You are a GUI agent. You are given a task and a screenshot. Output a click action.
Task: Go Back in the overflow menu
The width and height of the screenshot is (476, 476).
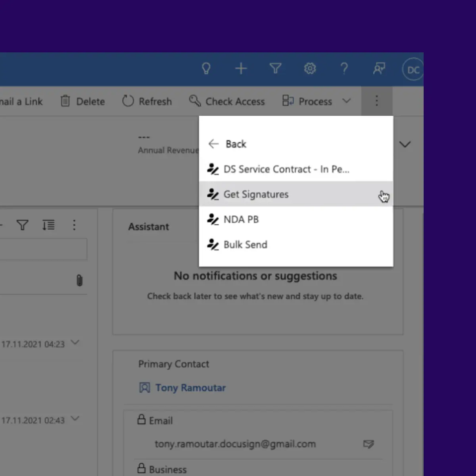[227, 144]
